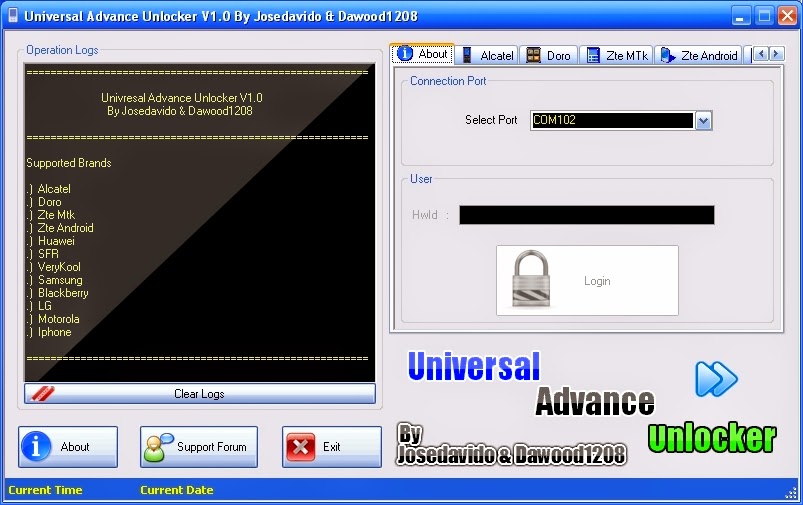The height and width of the screenshot is (505, 803).
Task: Open the Support Forum
Action: coord(199,447)
